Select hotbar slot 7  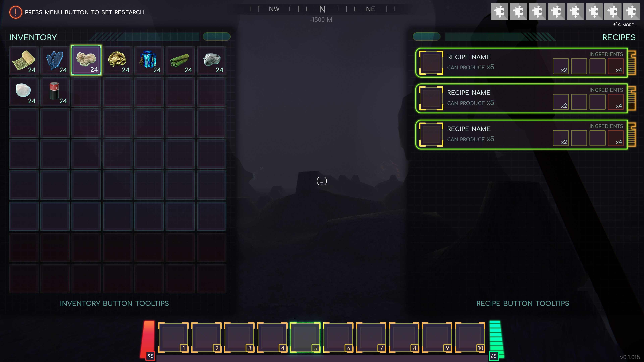pyautogui.click(x=371, y=338)
